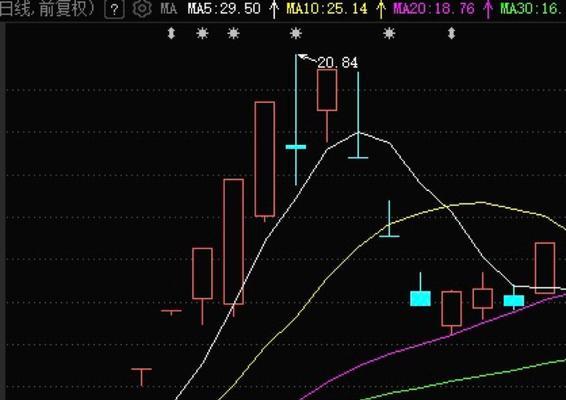Click the MA indicator label
566x400 pixels.
[x=169, y=9]
